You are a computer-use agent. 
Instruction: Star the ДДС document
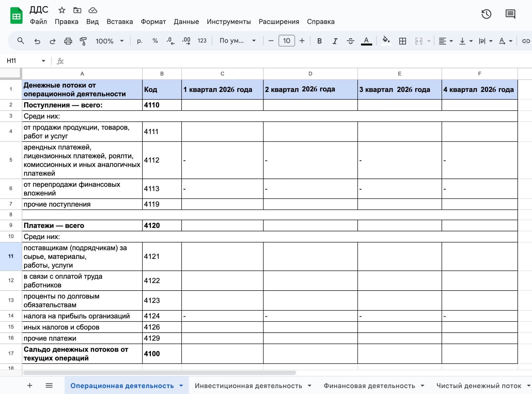pos(62,10)
